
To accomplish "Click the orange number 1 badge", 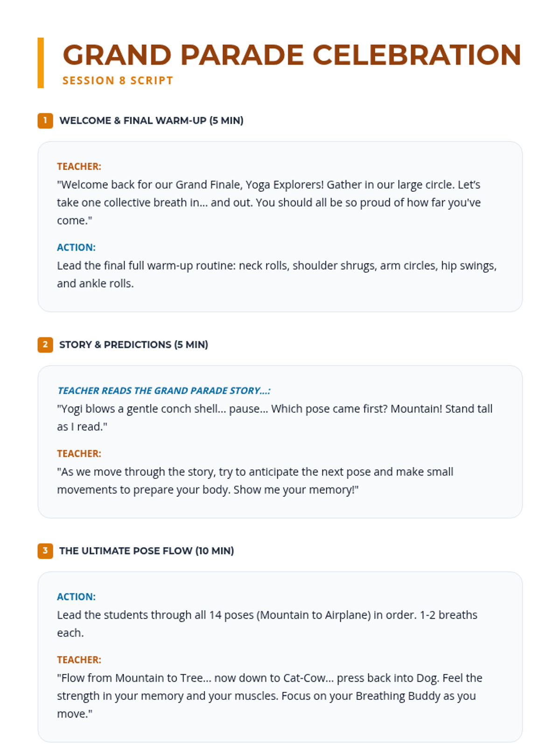I will pos(45,120).
